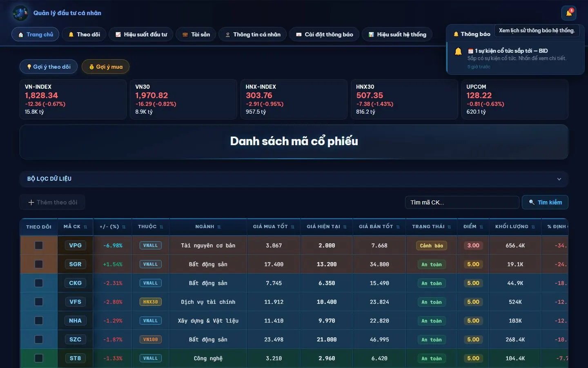Click the app logo beside Quản lý đầu tư cá nhân

coord(20,13)
